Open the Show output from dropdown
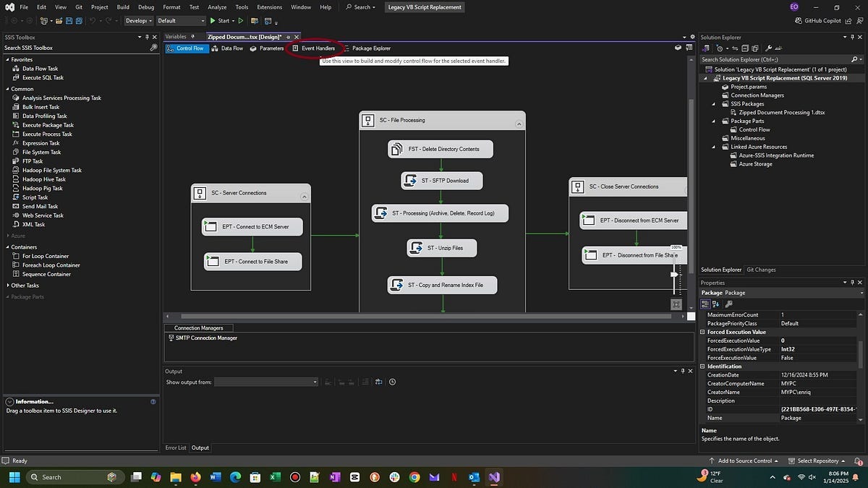The height and width of the screenshot is (488, 868). (313, 382)
